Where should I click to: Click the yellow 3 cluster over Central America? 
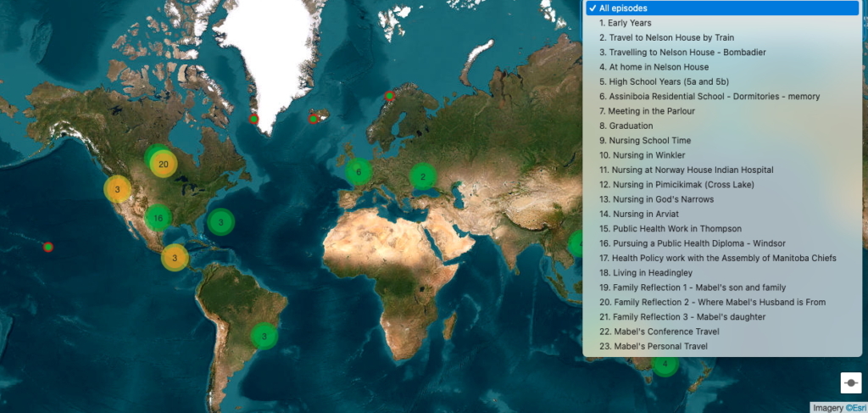click(x=175, y=257)
